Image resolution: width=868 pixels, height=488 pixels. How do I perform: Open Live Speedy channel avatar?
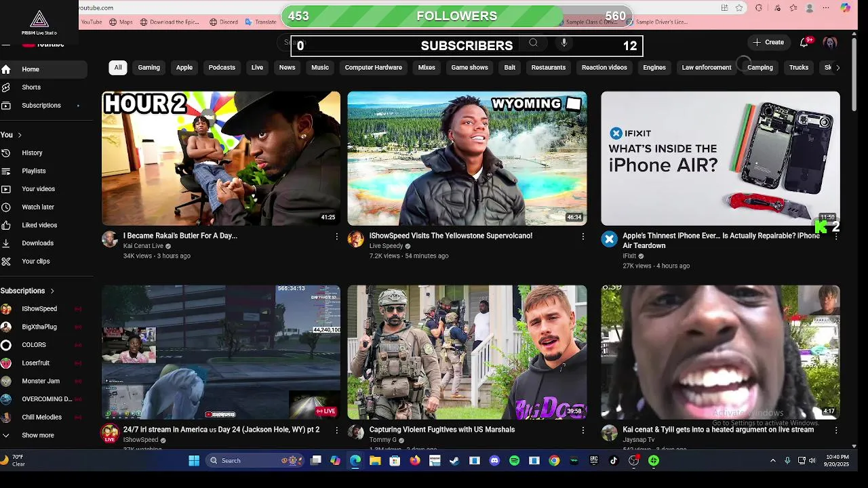(355, 239)
